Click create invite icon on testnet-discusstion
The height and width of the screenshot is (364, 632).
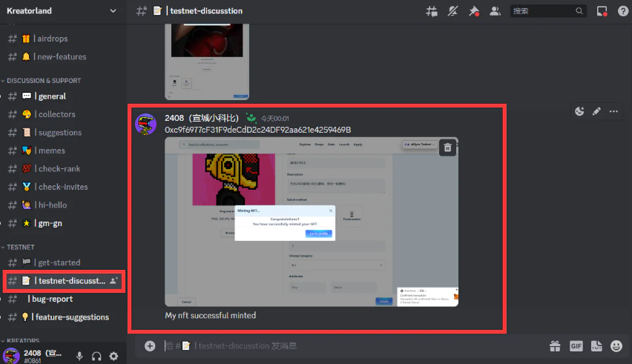[x=114, y=281]
